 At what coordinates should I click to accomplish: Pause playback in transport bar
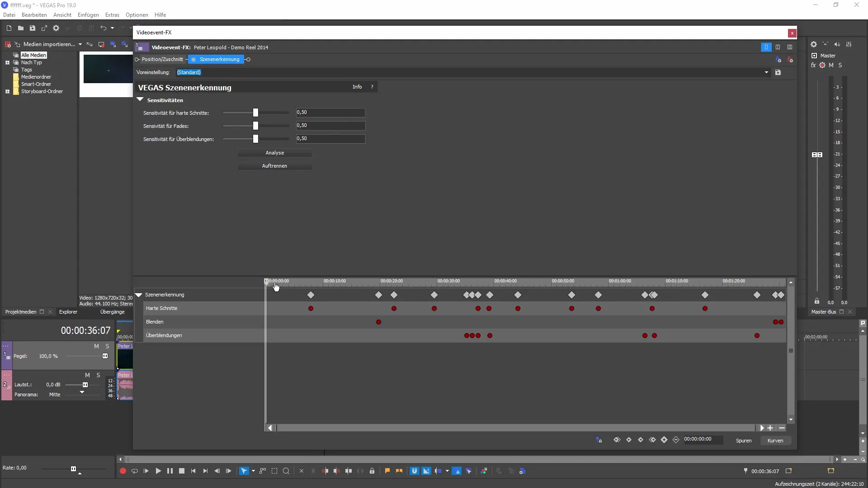170,471
